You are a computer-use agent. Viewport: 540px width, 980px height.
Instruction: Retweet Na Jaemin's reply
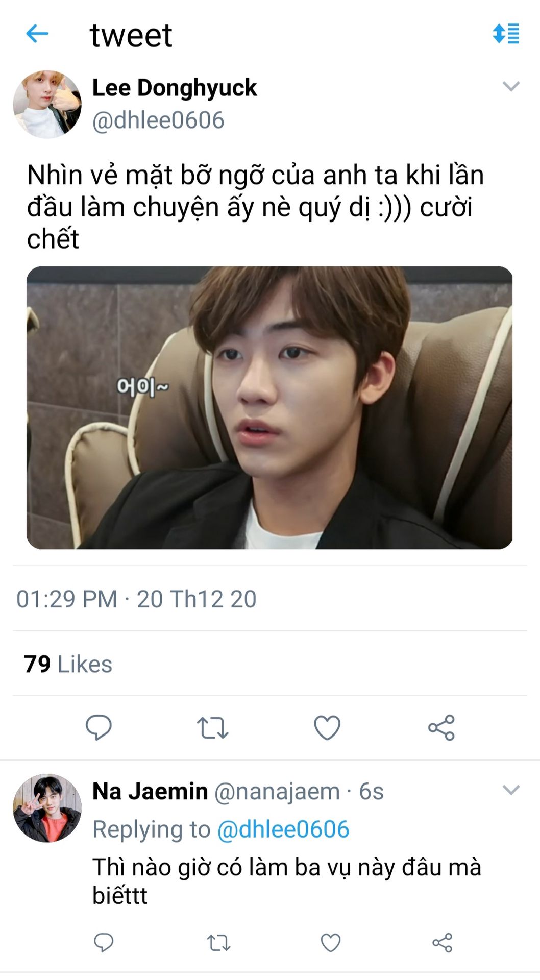click(x=218, y=943)
